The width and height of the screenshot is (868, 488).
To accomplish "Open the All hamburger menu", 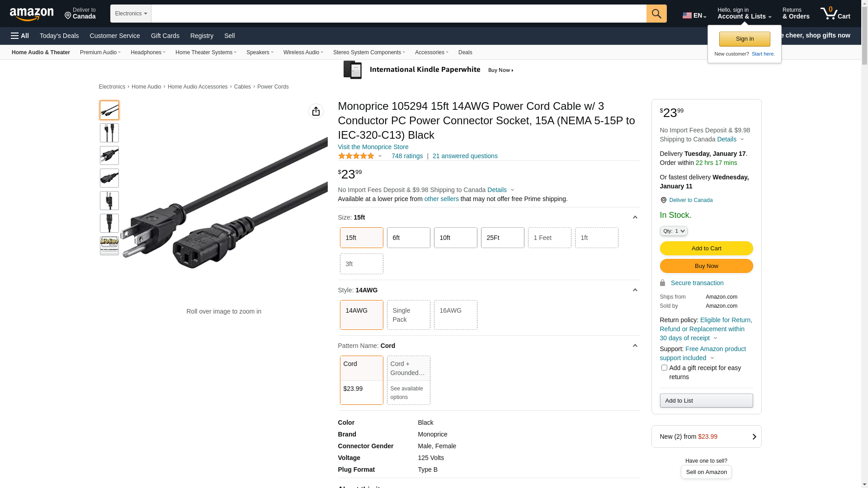I will tap(20, 36).
